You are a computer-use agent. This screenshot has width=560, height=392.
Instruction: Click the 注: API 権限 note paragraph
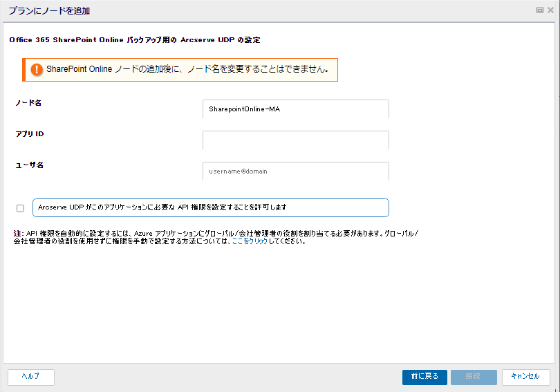216,237
